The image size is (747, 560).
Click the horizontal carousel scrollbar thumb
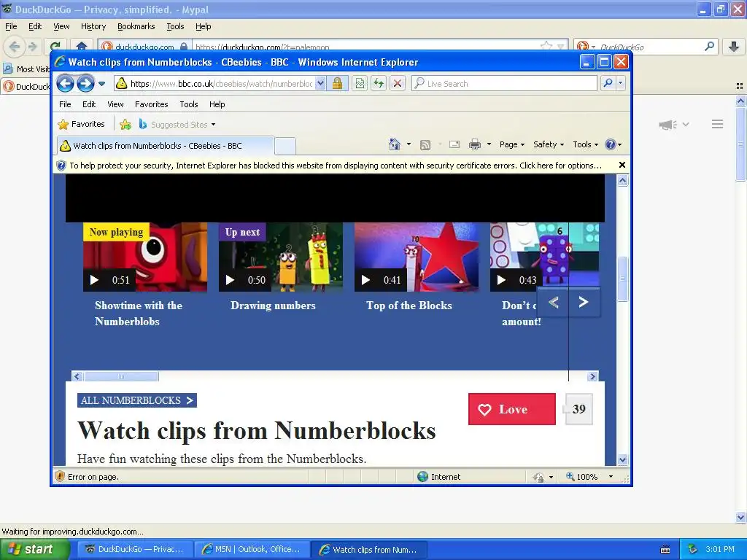(121, 377)
